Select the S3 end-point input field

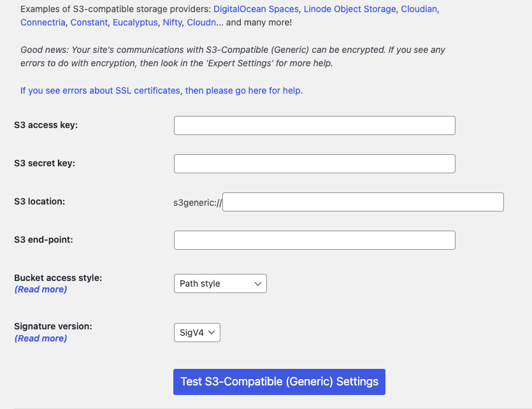314,240
